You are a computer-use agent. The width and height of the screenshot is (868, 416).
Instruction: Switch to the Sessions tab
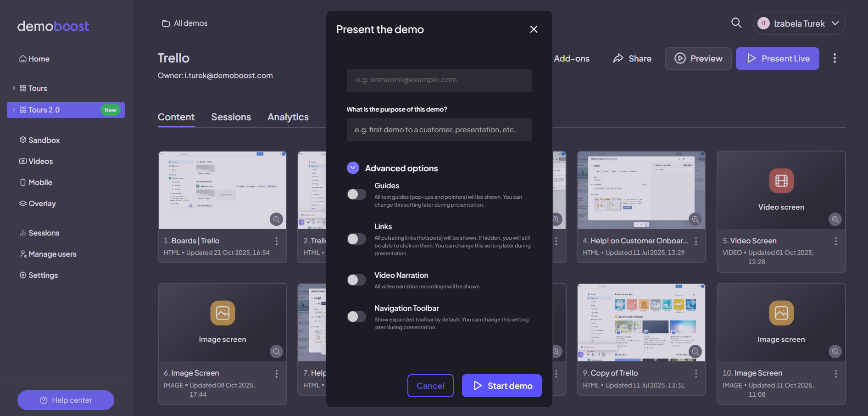tap(231, 117)
